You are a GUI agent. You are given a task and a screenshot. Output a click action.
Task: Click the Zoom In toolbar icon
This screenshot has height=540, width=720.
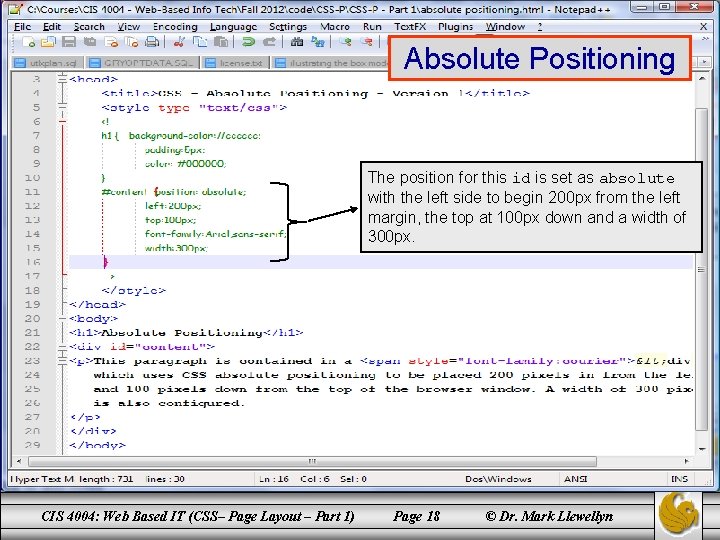[x=345, y=42]
